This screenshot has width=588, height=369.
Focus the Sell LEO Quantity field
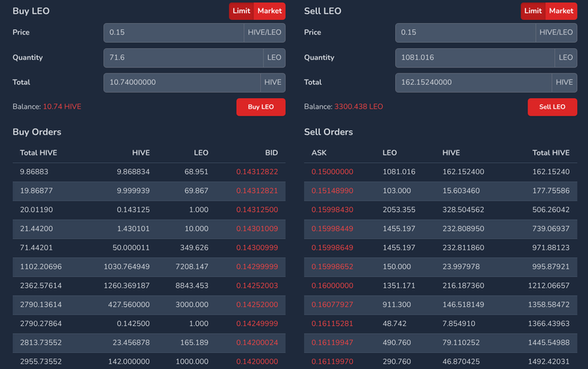tap(475, 57)
